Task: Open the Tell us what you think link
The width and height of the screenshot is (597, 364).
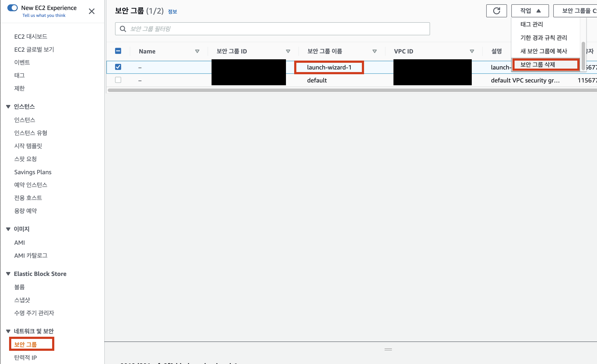Action: click(x=44, y=15)
